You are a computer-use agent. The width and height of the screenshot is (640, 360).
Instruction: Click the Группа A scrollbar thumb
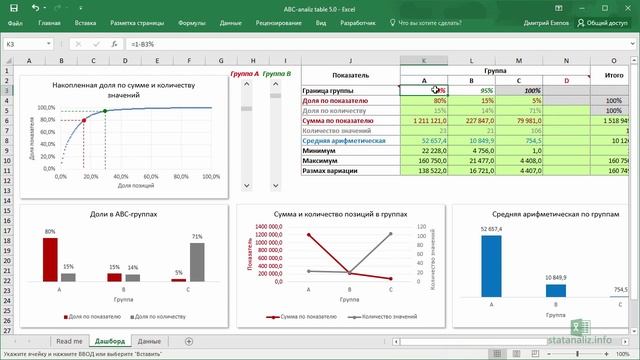coord(247,109)
